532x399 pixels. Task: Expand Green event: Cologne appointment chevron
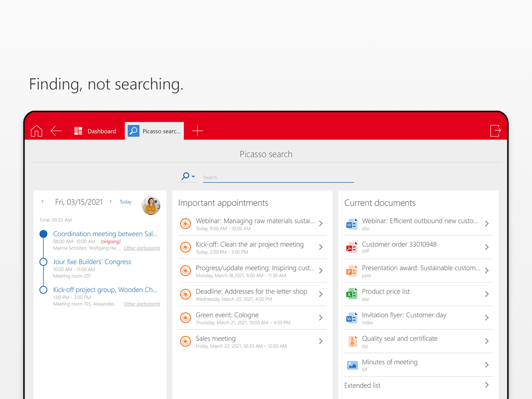tap(321, 318)
